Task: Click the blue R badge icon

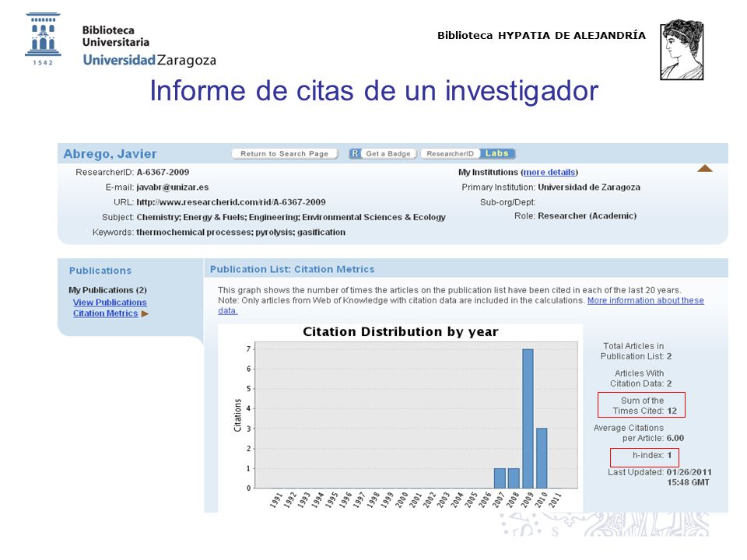Action: click(355, 153)
